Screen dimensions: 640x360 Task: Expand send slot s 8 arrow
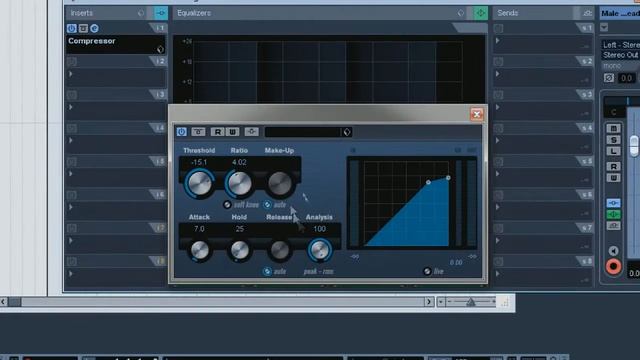click(498, 273)
